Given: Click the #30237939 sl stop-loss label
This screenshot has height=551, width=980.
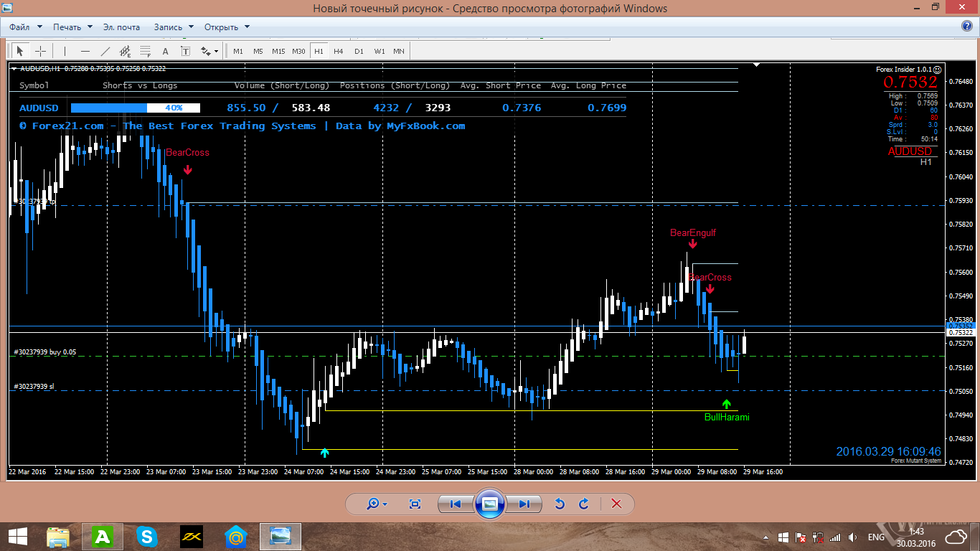Looking at the screenshot, I should pos(34,386).
